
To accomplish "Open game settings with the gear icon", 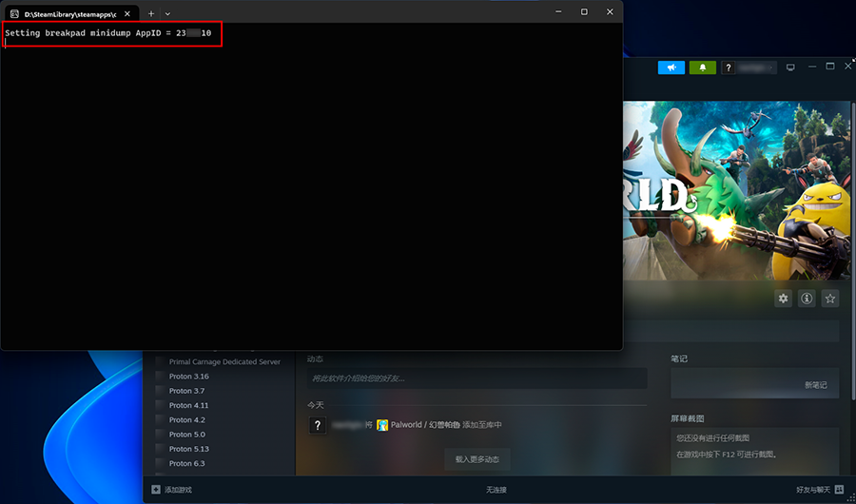I will [x=784, y=299].
